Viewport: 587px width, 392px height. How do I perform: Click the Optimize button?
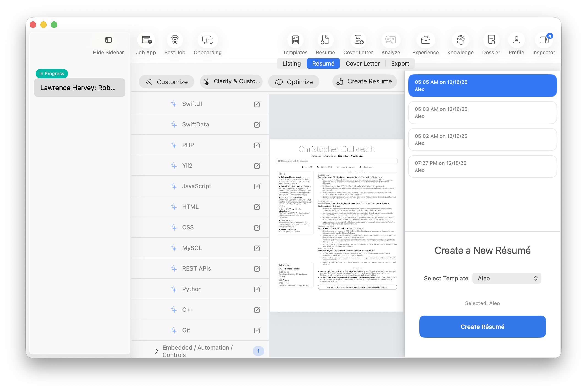[x=293, y=81]
